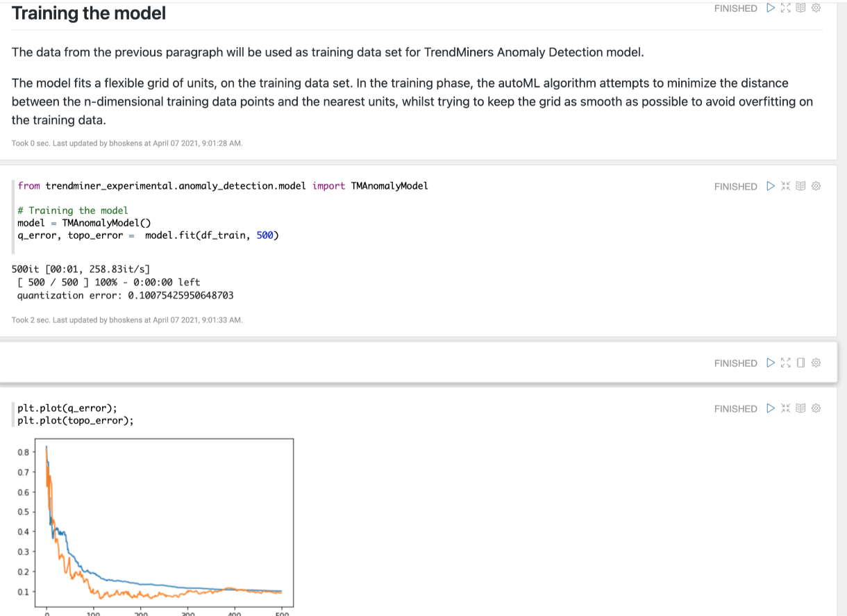Open settings gear for the plt.plot paragraph
Viewport: 847px width, 616px height.
click(816, 408)
